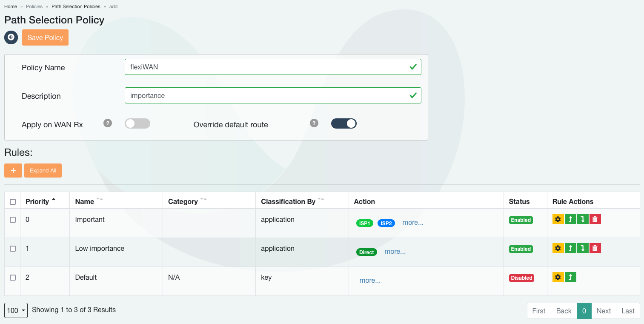
Task: Open the 100 results-per-page dropdown
Action: click(16, 310)
